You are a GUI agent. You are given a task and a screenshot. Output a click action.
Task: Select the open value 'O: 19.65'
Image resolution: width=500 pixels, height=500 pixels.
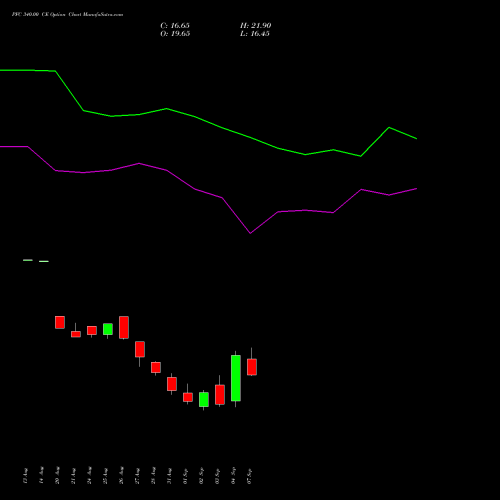(x=175, y=34)
